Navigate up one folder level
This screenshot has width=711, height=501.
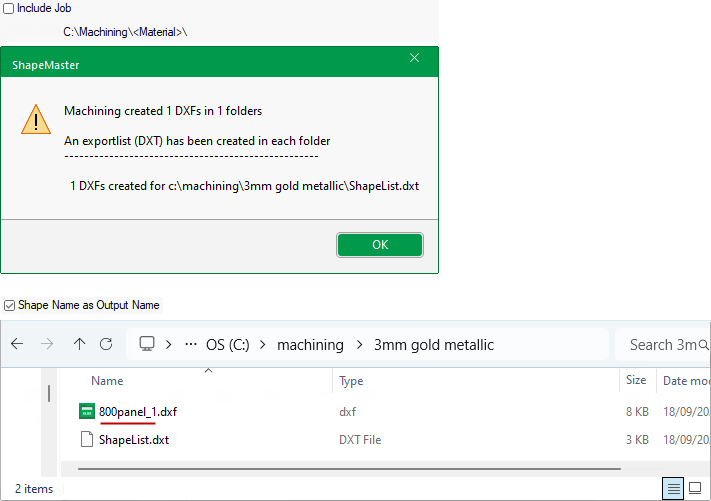80,344
